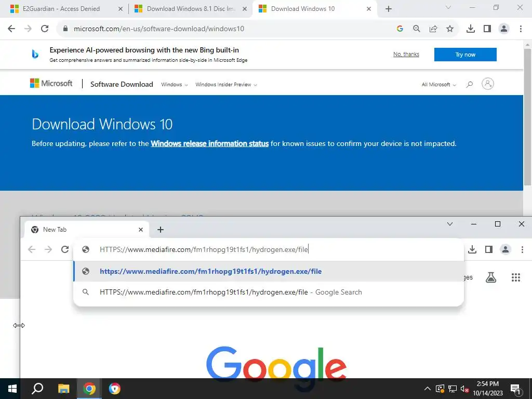Screen dimensions: 532x399
Task: Open the search magnifier on Microsoft site header
Action: pos(470,84)
